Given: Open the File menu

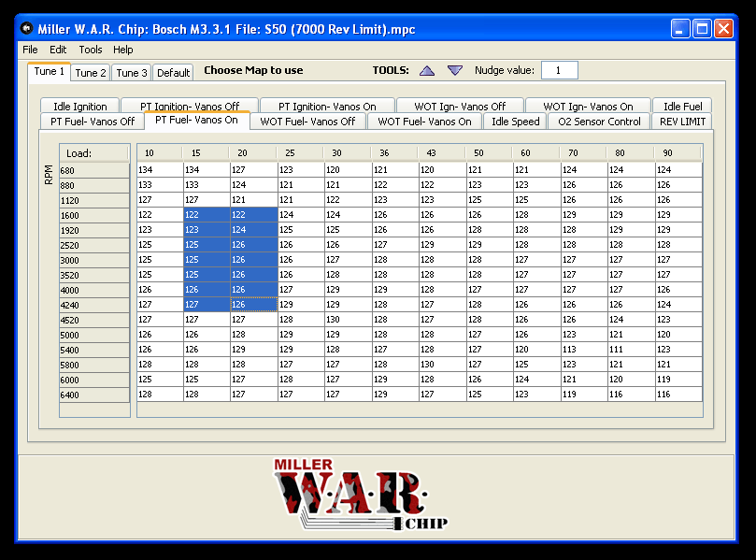Looking at the screenshot, I should (30, 50).
